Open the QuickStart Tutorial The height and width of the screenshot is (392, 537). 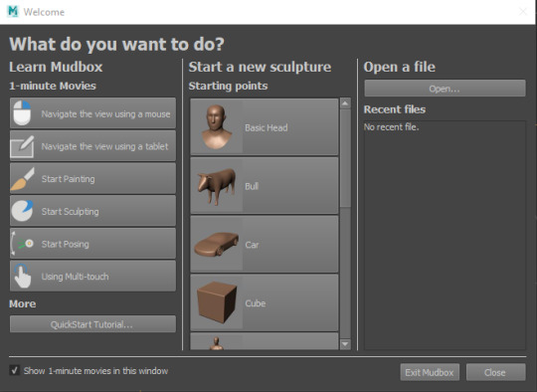tap(92, 324)
